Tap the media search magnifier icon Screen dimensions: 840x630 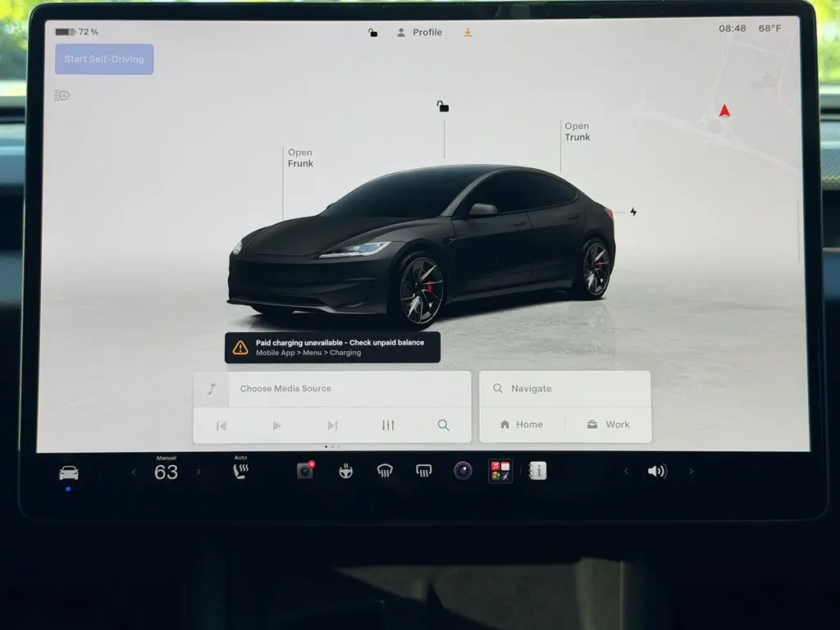click(x=443, y=425)
